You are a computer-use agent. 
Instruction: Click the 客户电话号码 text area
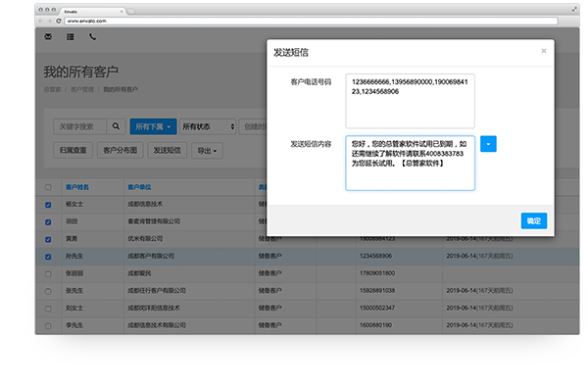point(410,101)
